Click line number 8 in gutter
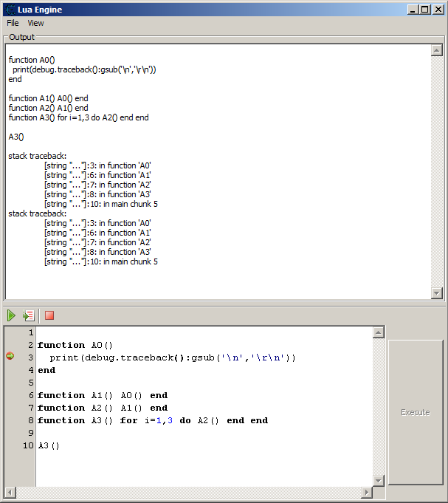The image size is (448, 503). [x=31, y=420]
